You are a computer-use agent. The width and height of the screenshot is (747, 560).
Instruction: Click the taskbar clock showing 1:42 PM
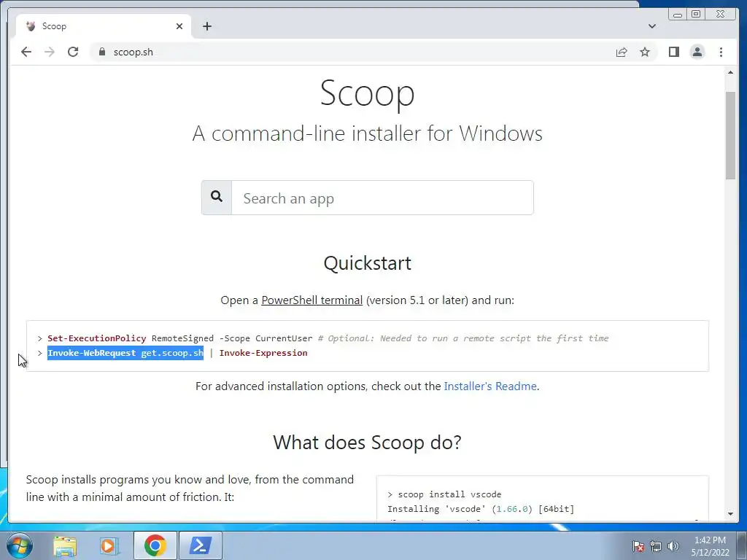(x=710, y=546)
